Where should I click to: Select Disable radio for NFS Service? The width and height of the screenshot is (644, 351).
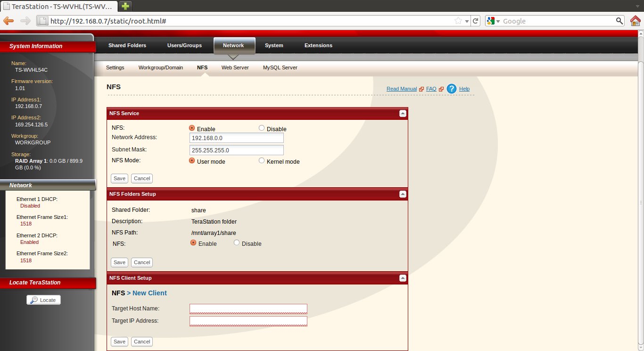262,128
